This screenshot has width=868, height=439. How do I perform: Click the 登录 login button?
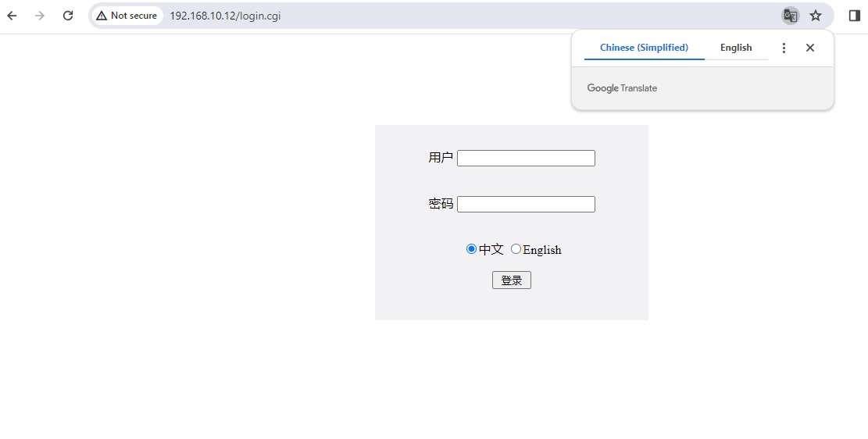pyautogui.click(x=512, y=280)
